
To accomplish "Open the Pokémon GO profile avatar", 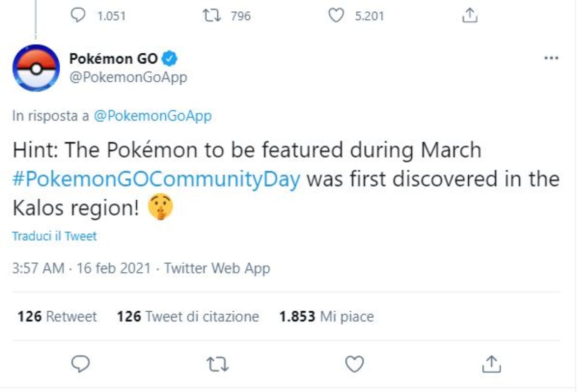I will [x=36, y=68].
